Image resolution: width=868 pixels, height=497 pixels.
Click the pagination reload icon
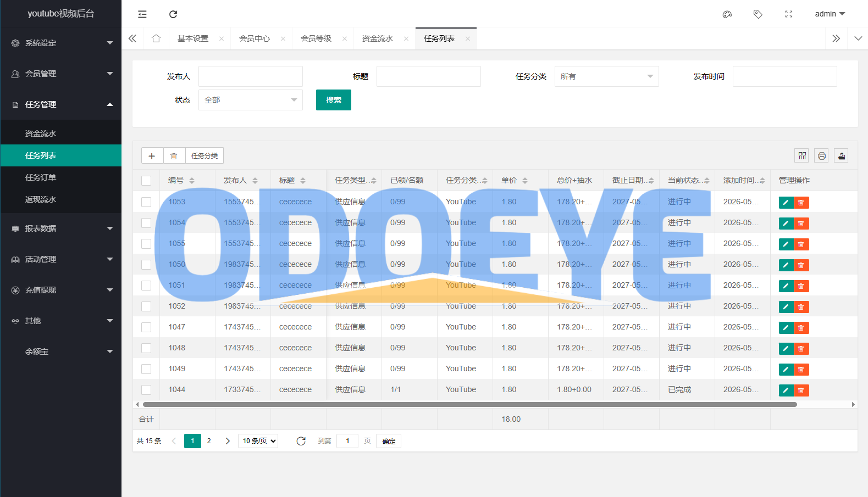pyautogui.click(x=301, y=441)
